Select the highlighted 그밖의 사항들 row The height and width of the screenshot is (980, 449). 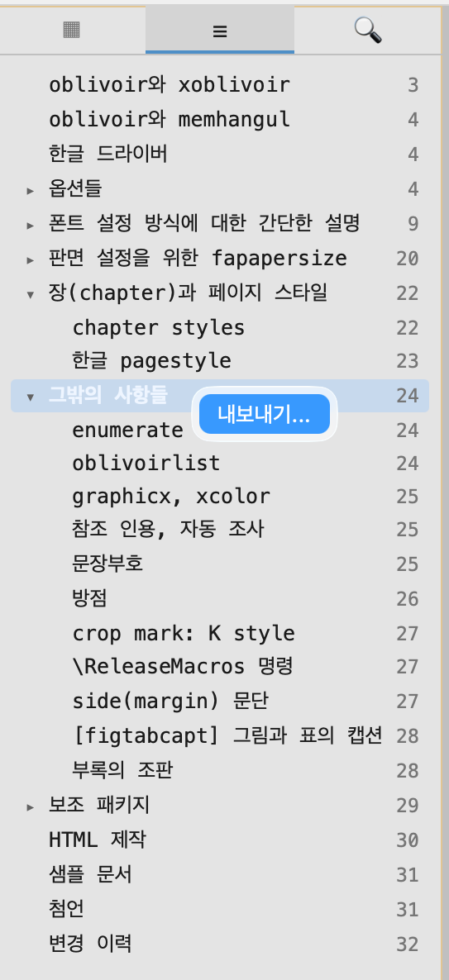click(220, 396)
